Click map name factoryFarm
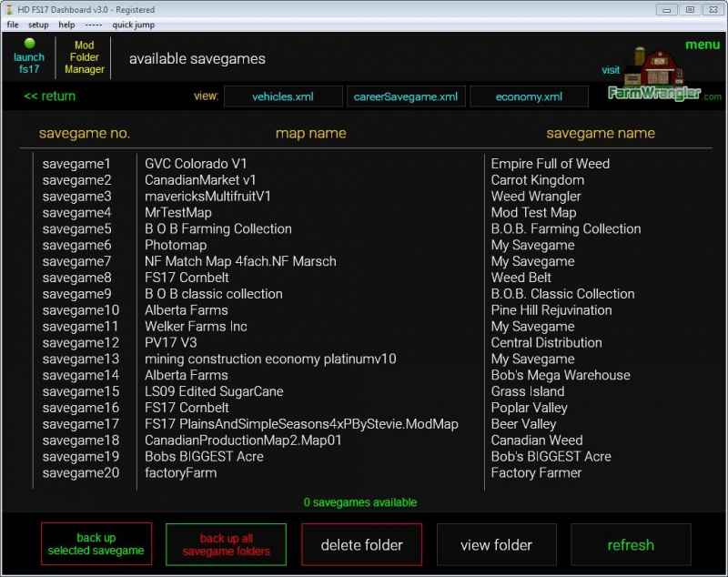Screen dimensions: 728x577 point(180,472)
